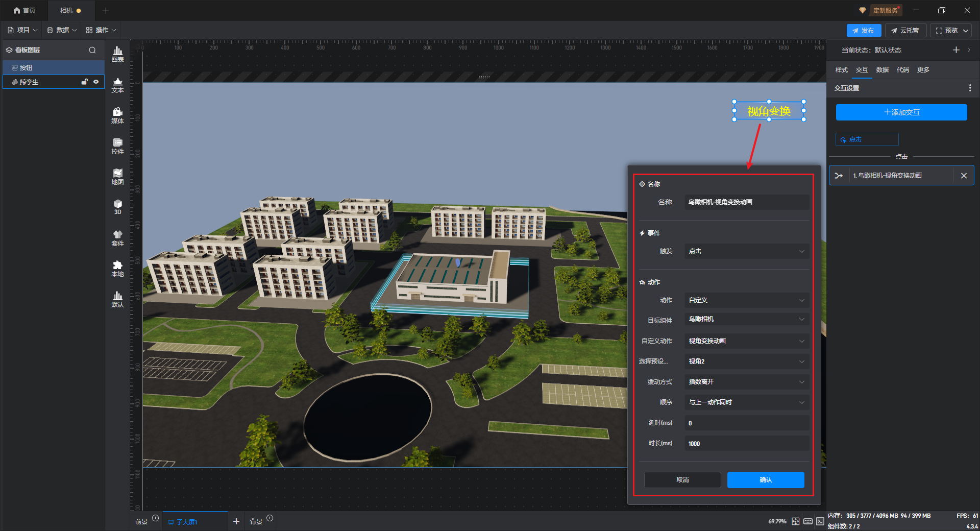Toggle the lock on 鲸孪生 layer
Image resolution: width=980 pixels, height=531 pixels.
85,82
